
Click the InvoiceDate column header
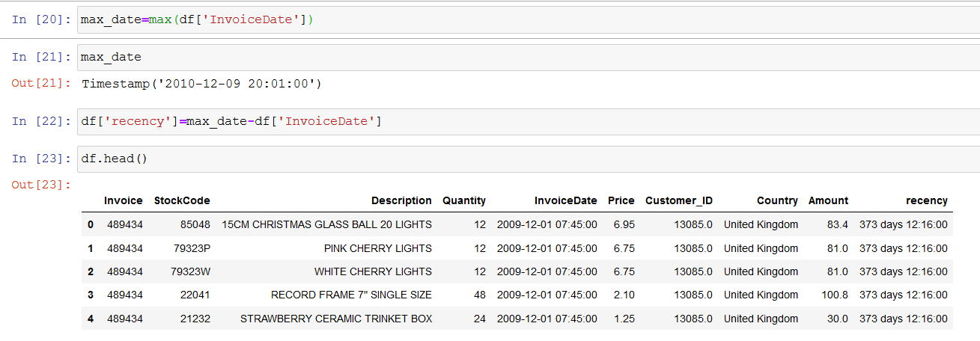pyautogui.click(x=566, y=200)
